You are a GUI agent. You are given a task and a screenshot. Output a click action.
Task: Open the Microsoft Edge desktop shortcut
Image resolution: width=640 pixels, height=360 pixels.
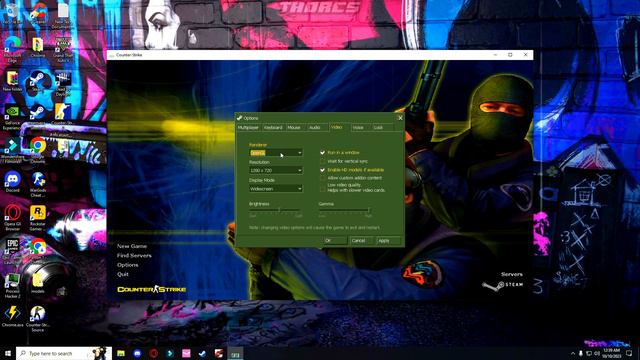click(12, 49)
